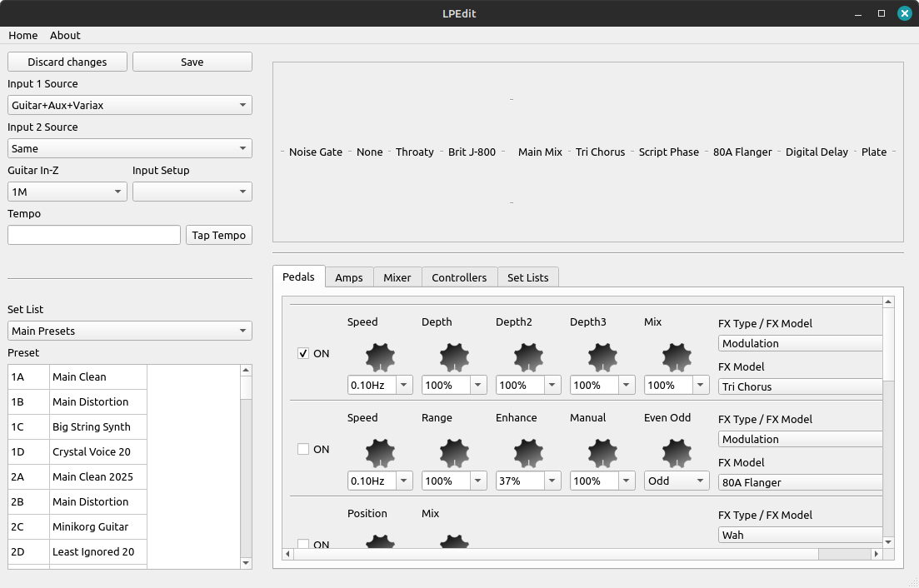919x588 pixels.
Task: Disable the Tri Chorus ON checkbox
Action: (x=303, y=353)
